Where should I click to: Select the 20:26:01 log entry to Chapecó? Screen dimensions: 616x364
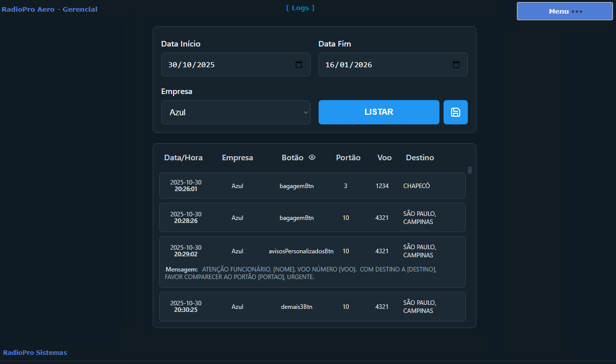coord(312,186)
